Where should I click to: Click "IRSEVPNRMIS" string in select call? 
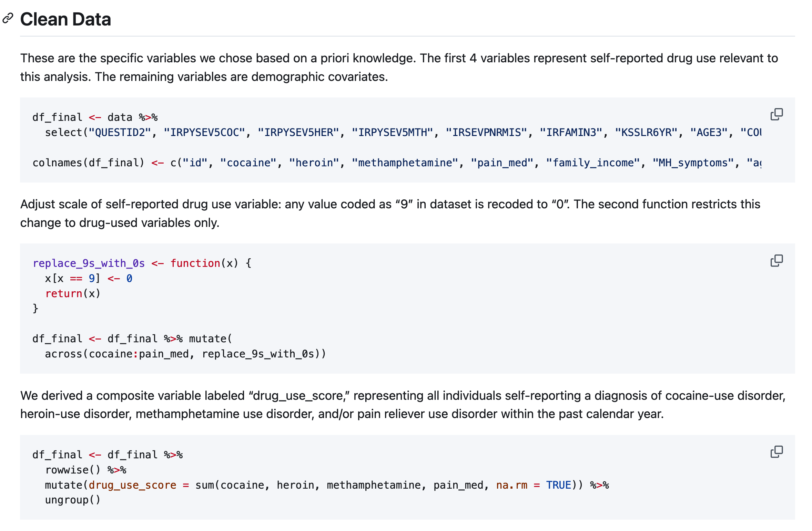point(486,133)
